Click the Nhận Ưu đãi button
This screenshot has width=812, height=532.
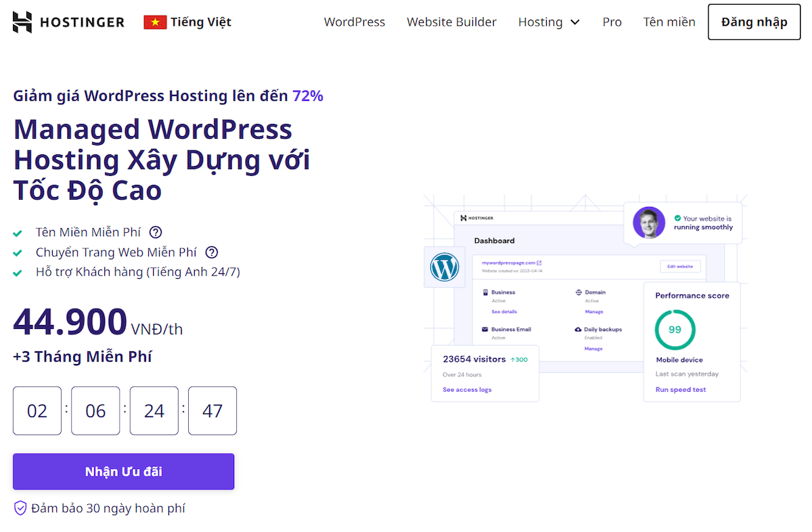click(x=124, y=472)
